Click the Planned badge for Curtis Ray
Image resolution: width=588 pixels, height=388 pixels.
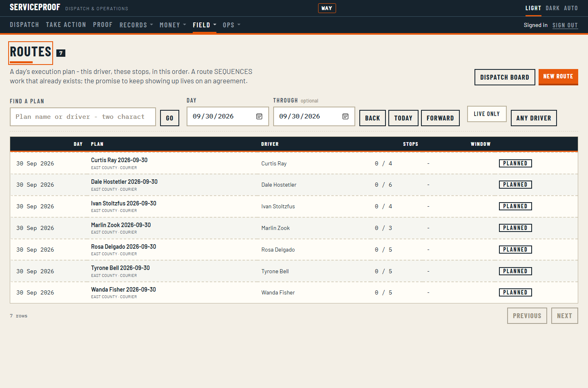tap(515, 163)
